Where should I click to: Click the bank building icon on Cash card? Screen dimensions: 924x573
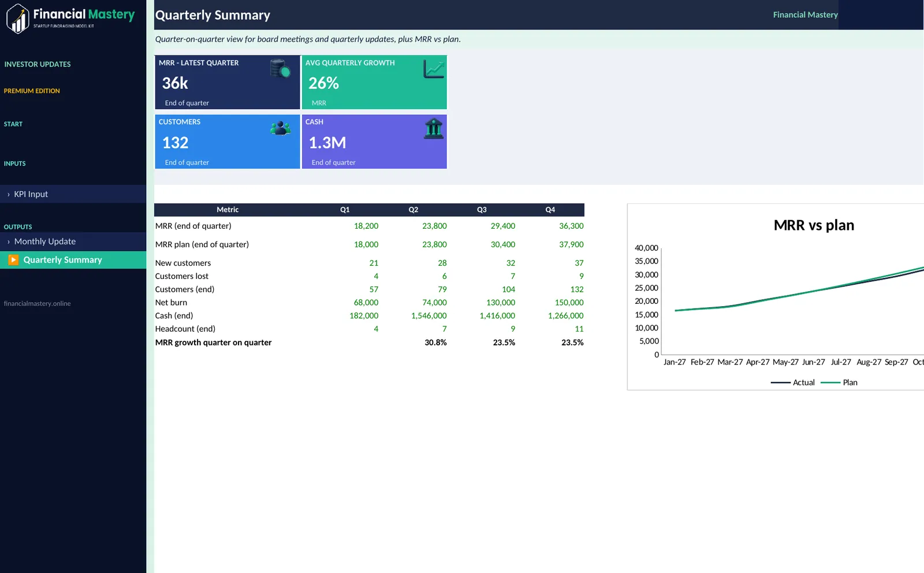click(x=434, y=128)
